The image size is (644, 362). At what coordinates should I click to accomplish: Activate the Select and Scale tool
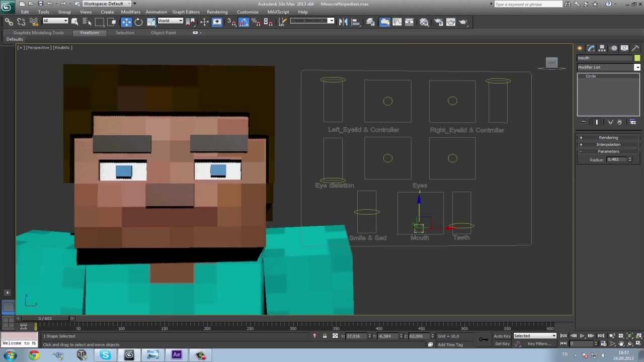tap(151, 22)
